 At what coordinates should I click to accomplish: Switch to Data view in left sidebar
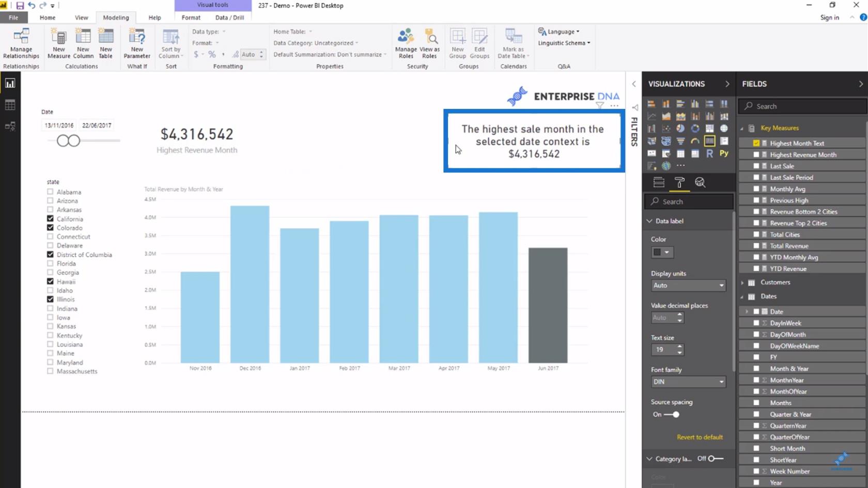tap(10, 105)
